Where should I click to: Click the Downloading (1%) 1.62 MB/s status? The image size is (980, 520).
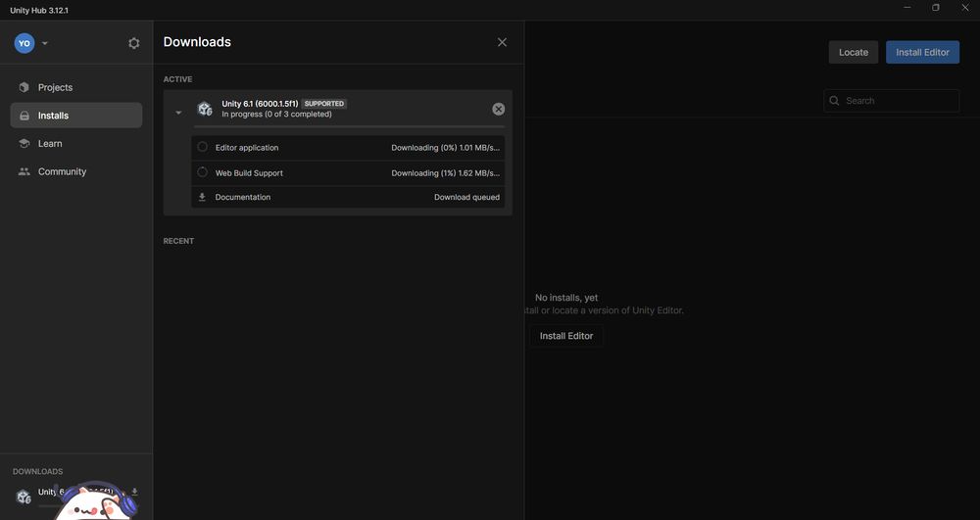(x=446, y=173)
